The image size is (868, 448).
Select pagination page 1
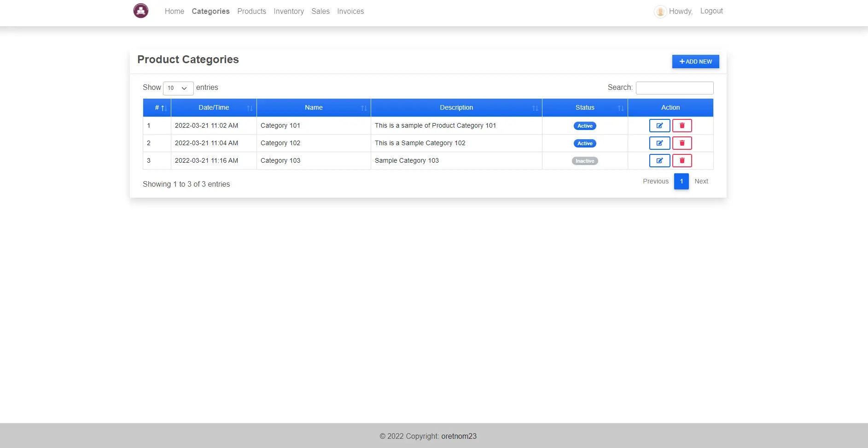click(682, 181)
